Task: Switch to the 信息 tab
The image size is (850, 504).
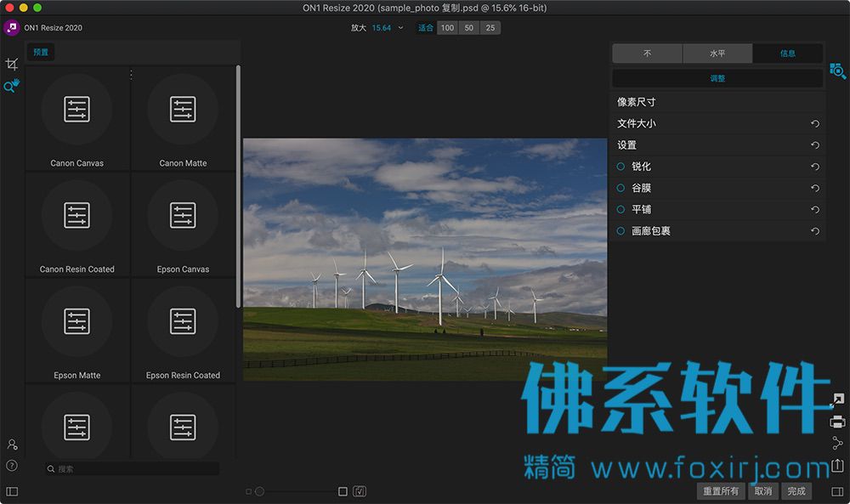Action: (788, 53)
